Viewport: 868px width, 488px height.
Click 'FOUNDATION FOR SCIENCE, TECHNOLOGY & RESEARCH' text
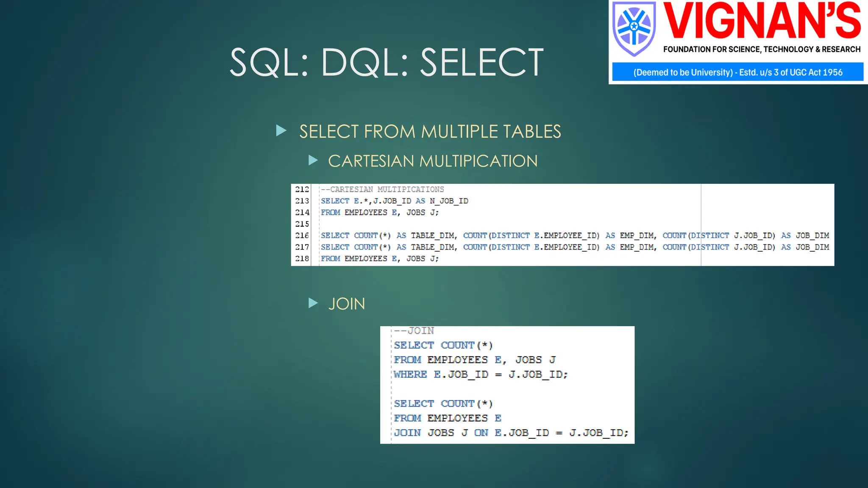tap(762, 49)
